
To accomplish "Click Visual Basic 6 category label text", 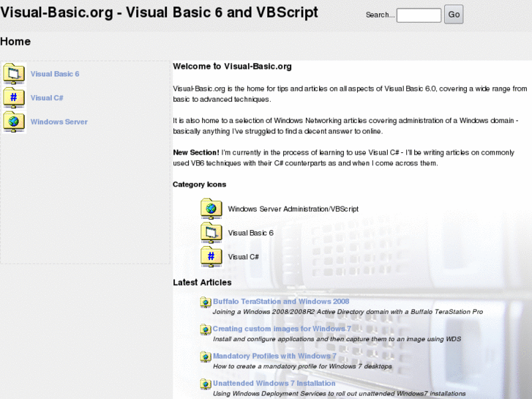I will [250, 233].
